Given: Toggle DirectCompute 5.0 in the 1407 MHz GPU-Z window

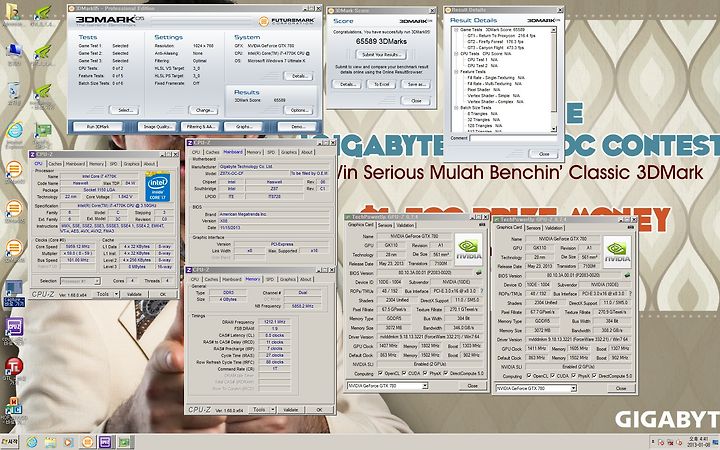Looking at the screenshot, I should click(445, 374).
